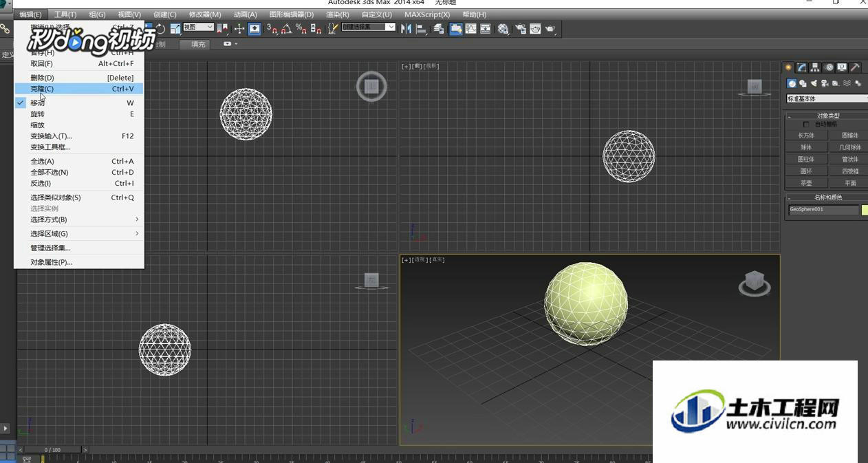Select the Cameras category icon

click(825, 83)
